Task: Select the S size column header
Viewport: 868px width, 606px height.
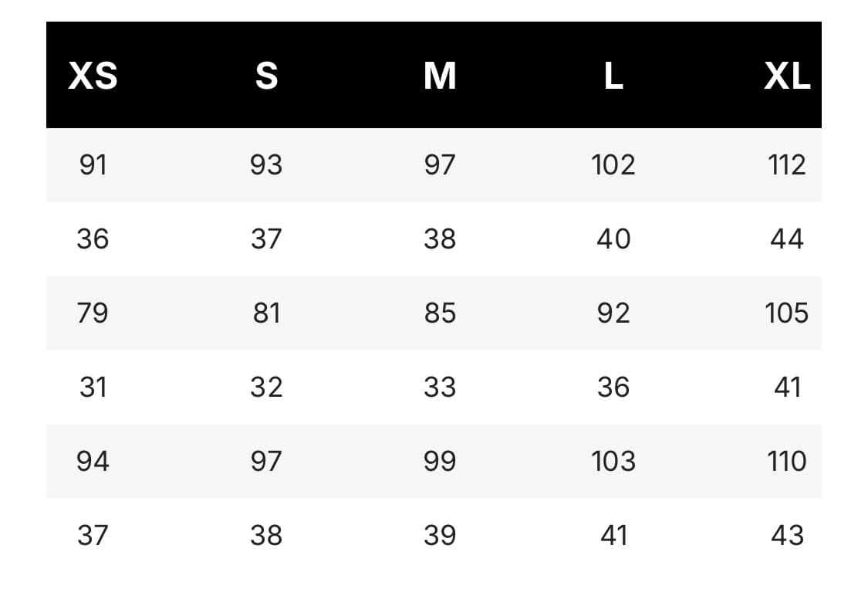Action: tap(266, 76)
